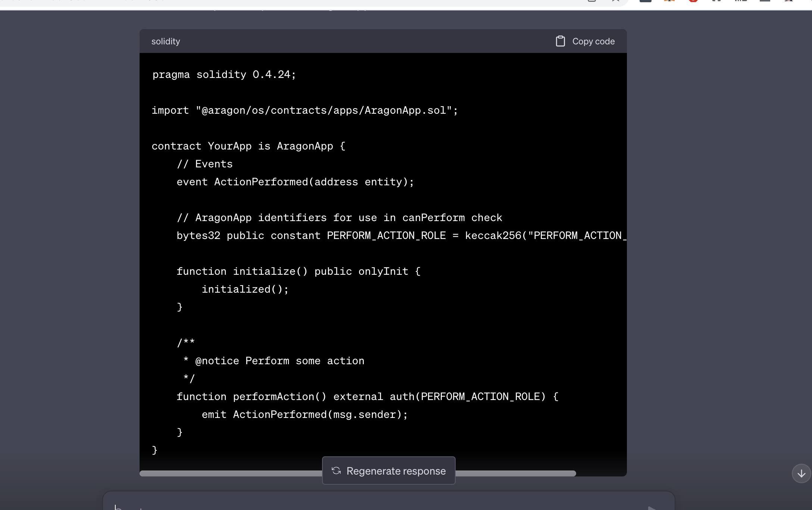Screen dimensions: 812x510
Task: Click the "/**" doc comment opener
Action: (185, 342)
